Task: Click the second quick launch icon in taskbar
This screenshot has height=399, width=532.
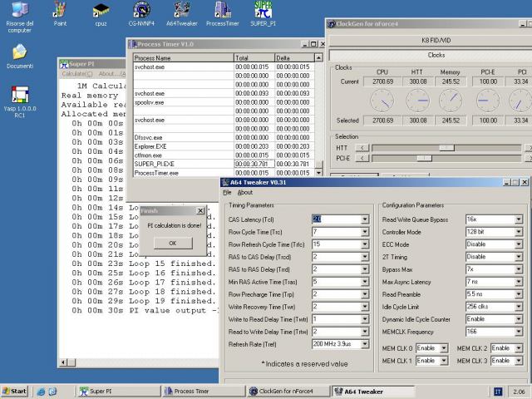Action: coord(52,392)
